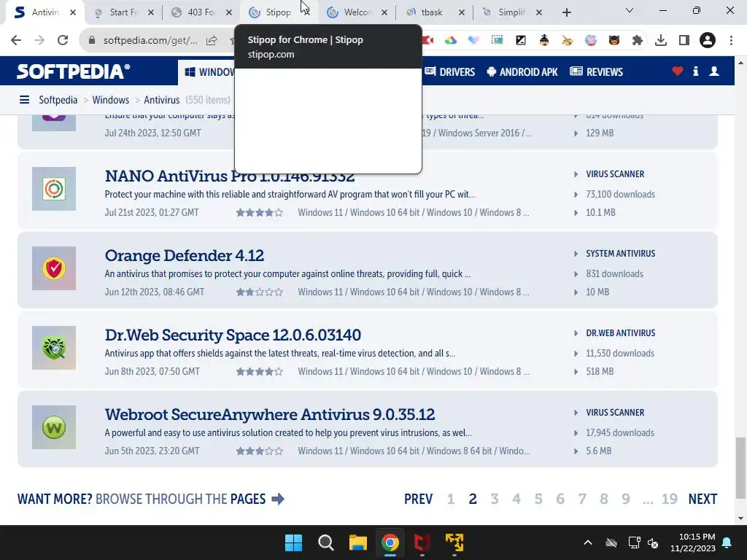Click the Chrome taskbar icon

[x=390, y=542]
